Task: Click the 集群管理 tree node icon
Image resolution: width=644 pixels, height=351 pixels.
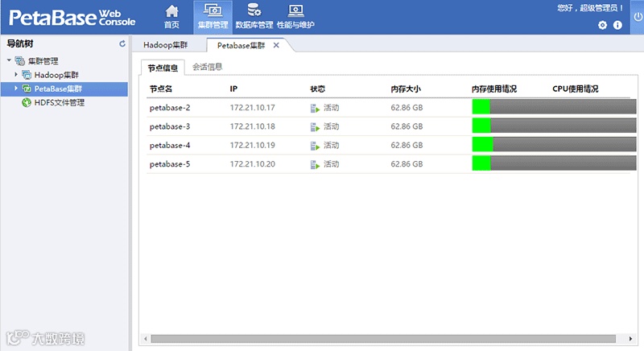Action: point(19,60)
